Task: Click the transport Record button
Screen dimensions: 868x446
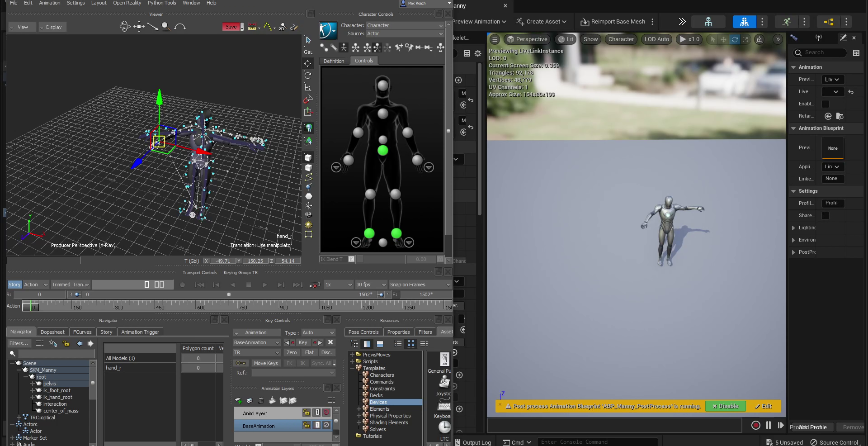Action: pos(182,285)
